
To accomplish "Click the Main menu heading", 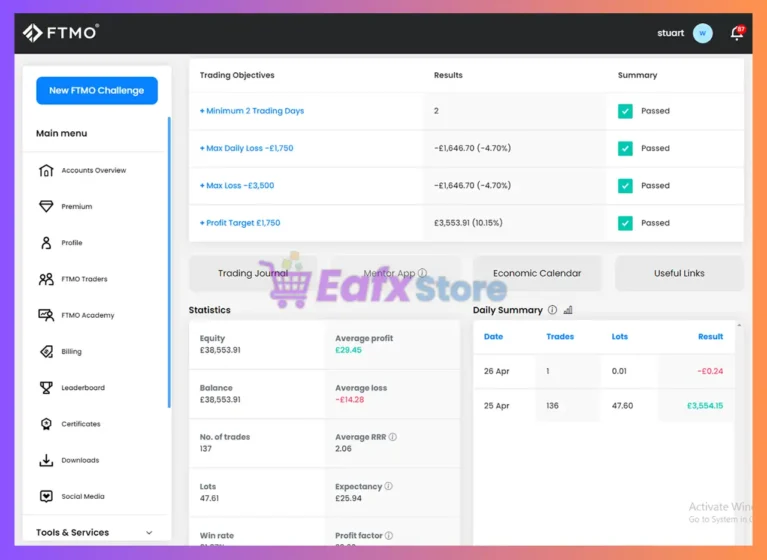I will (62, 133).
